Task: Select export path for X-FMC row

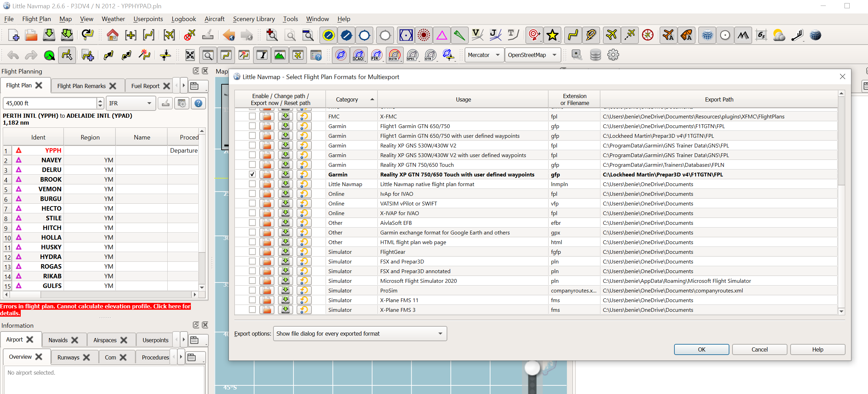Action: tap(267, 117)
